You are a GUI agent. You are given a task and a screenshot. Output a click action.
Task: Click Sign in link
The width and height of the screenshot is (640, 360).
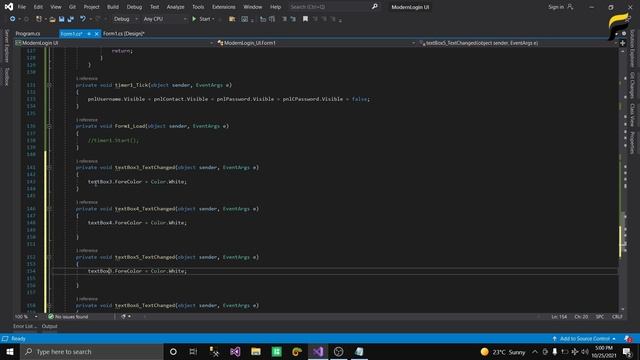556,7
